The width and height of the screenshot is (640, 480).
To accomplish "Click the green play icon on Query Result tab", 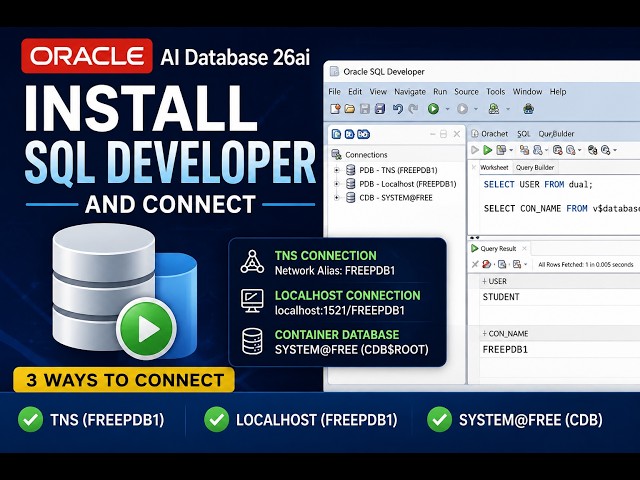I will click(474, 248).
